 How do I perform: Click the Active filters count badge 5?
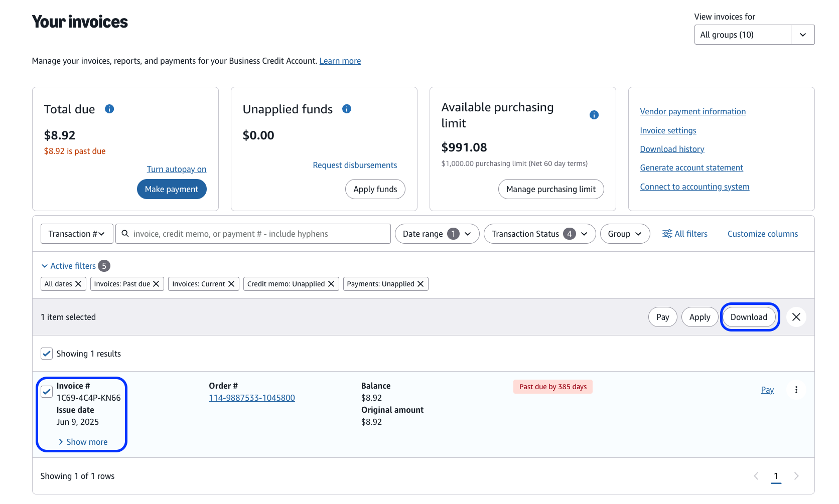point(104,266)
